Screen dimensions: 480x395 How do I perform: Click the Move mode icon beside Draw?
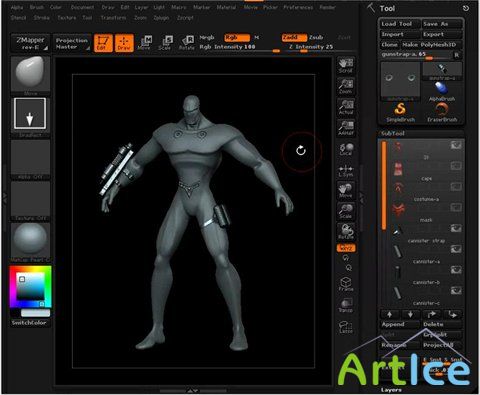144,43
